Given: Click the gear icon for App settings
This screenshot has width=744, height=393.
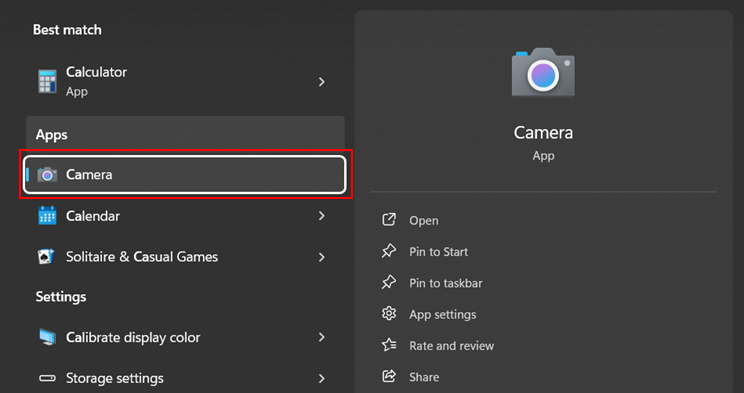Looking at the screenshot, I should 389,314.
